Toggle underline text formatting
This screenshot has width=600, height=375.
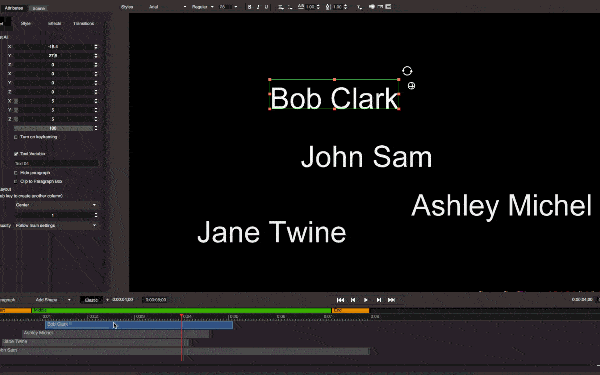[266, 7]
